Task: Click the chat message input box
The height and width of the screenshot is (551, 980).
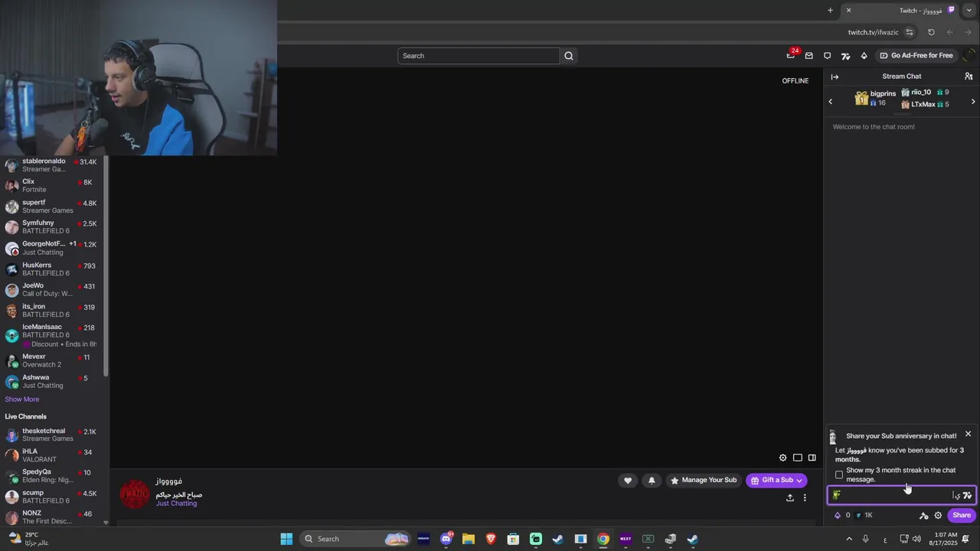Action: (x=901, y=495)
